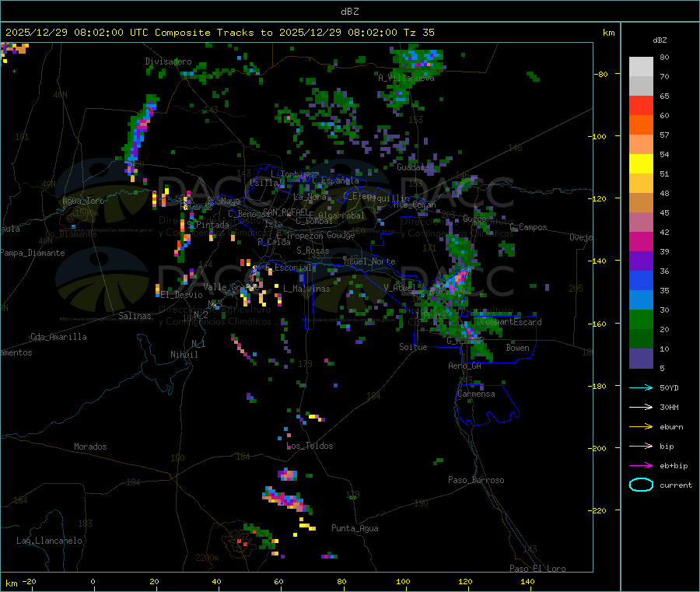This screenshot has width=700, height=592.
Task: Click the Punta_Agua map label
Action: pos(355,528)
